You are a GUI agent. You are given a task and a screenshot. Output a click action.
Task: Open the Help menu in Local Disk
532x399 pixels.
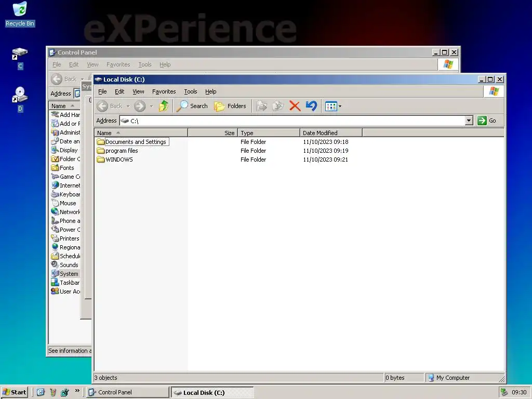tap(211, 91)
